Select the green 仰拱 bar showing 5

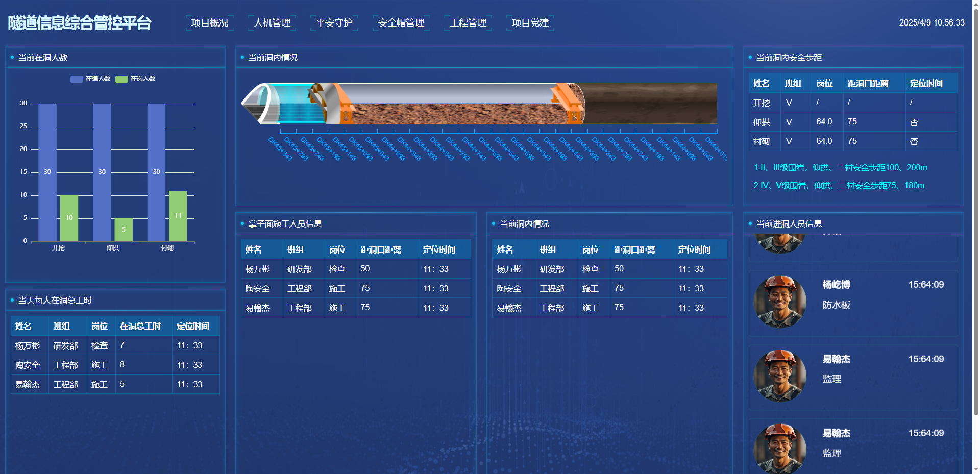click(124, 230)
